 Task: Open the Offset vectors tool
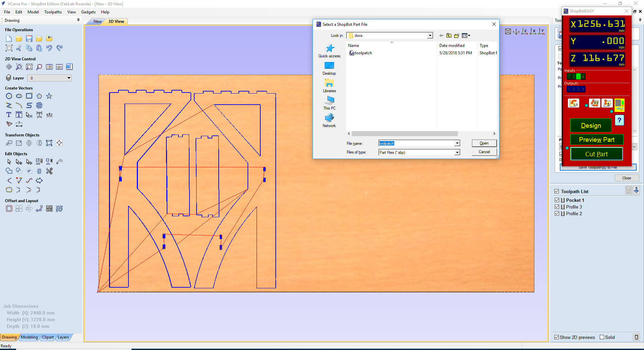pos(9,208)
